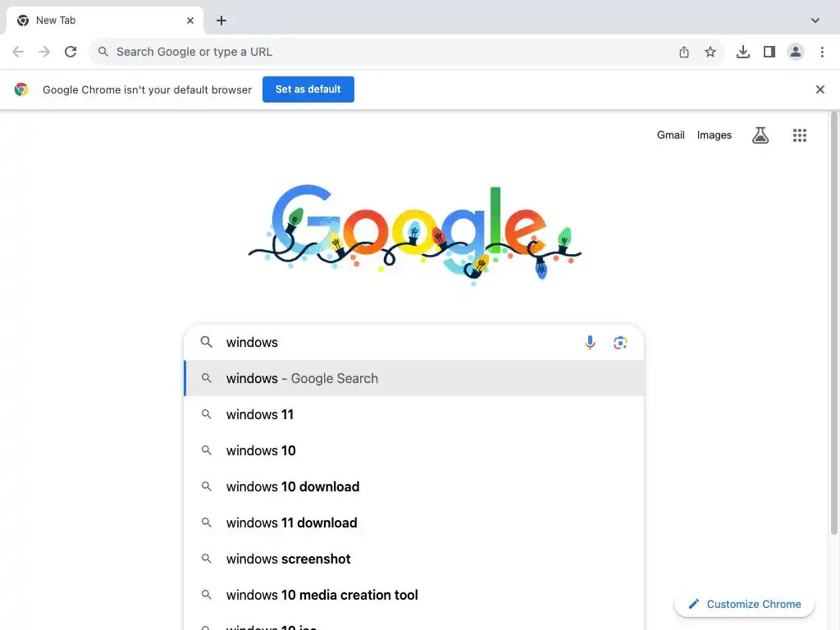Screen dimensions: 840x630
Task: Choose the "windows 10 download" suggestion
Action: [293, 486]
